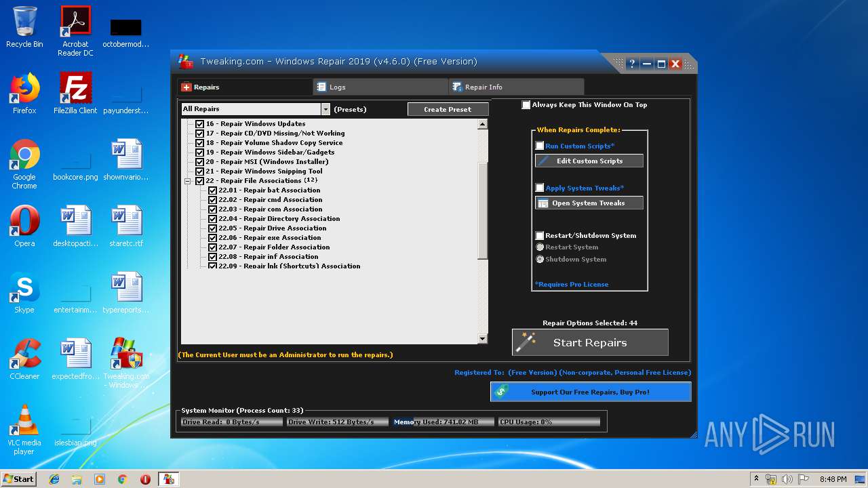Open desktopacti document file
The height and width of the screenshot is (488, 868).
point(75,226)
